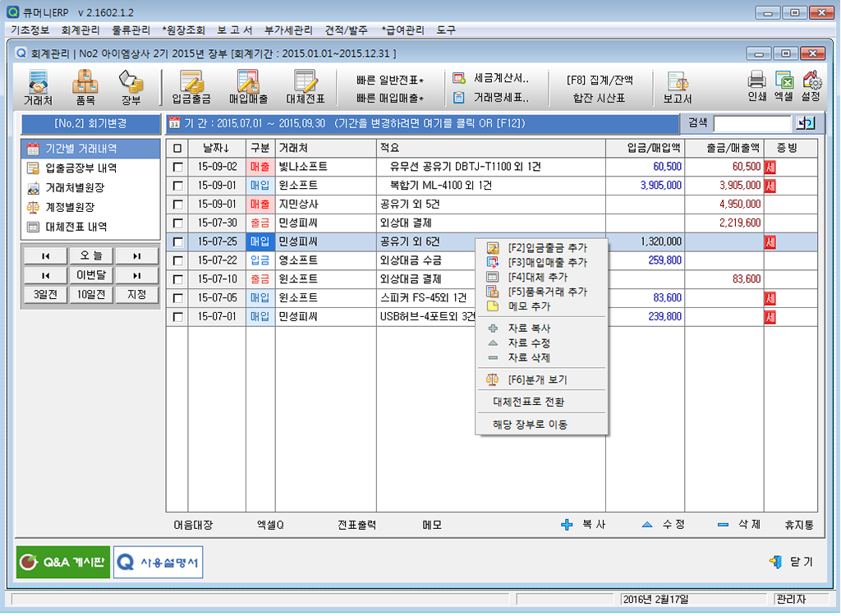Open the 품목 items icon
Viewport: 841px width, 616px height.
85,87
